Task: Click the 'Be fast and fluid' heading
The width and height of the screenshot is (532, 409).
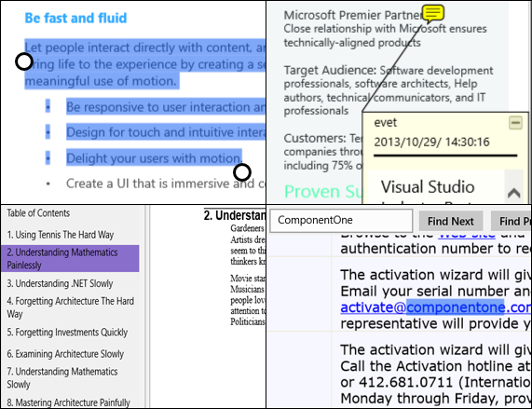Action: (x=75, y=18)
